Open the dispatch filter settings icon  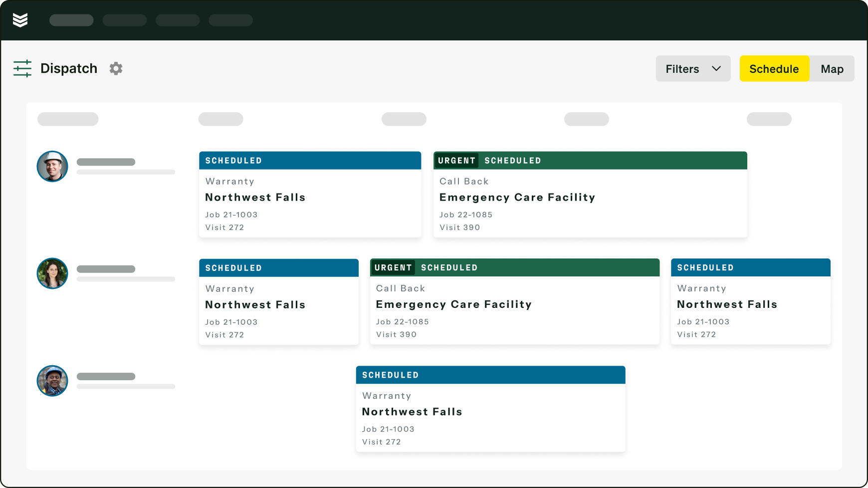22,68
